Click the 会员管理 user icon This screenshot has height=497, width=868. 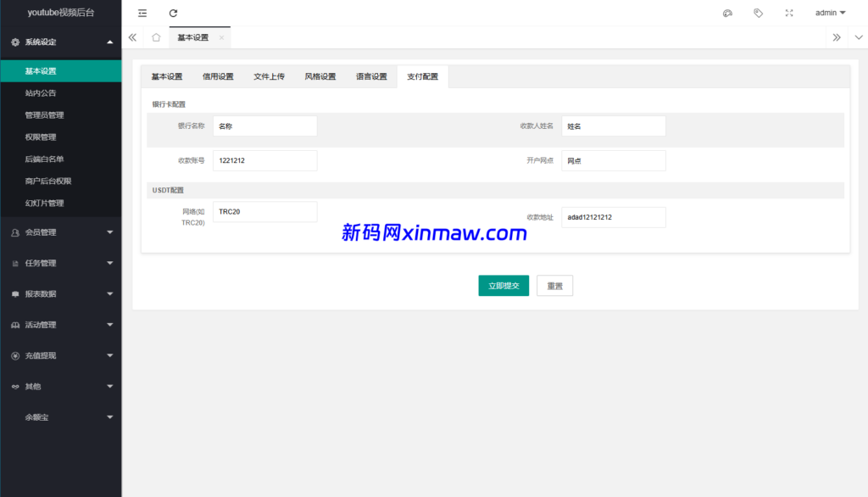(15, 232)
